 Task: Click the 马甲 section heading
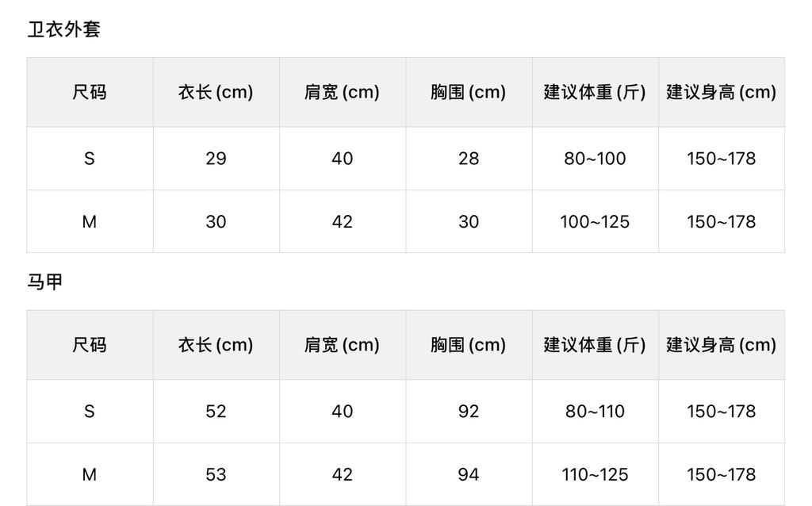(x=45, y=282)
